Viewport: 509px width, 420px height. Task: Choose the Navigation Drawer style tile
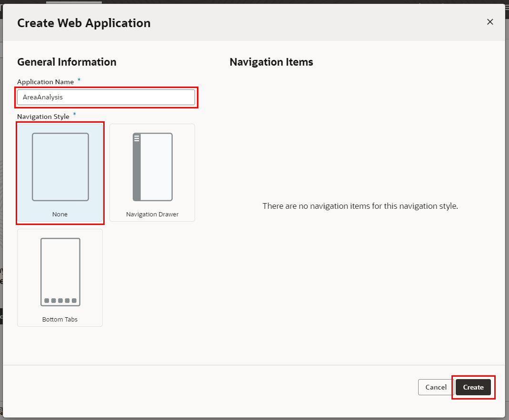click(152, 173)
